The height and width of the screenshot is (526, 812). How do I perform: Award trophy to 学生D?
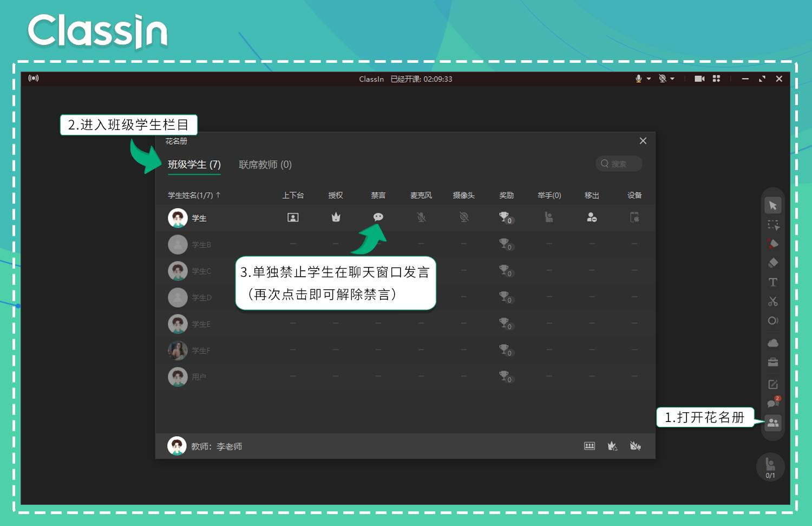point(506,297)
